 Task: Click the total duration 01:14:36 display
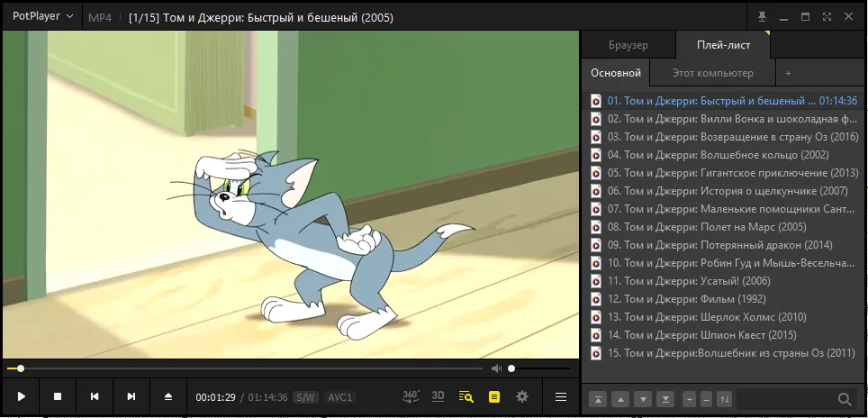pyautogui.click(x=268, y=397)
